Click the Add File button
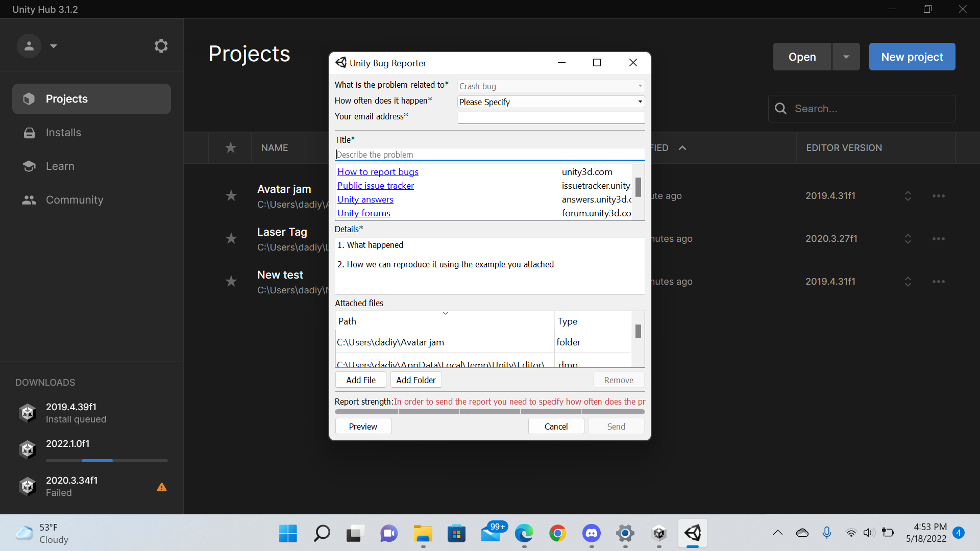The height and width of the screenshot is (551, 980). 361,380
